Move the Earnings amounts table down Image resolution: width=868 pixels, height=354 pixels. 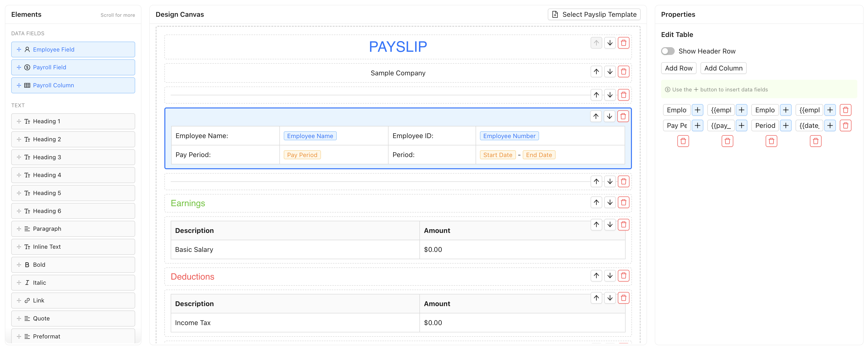610,225
